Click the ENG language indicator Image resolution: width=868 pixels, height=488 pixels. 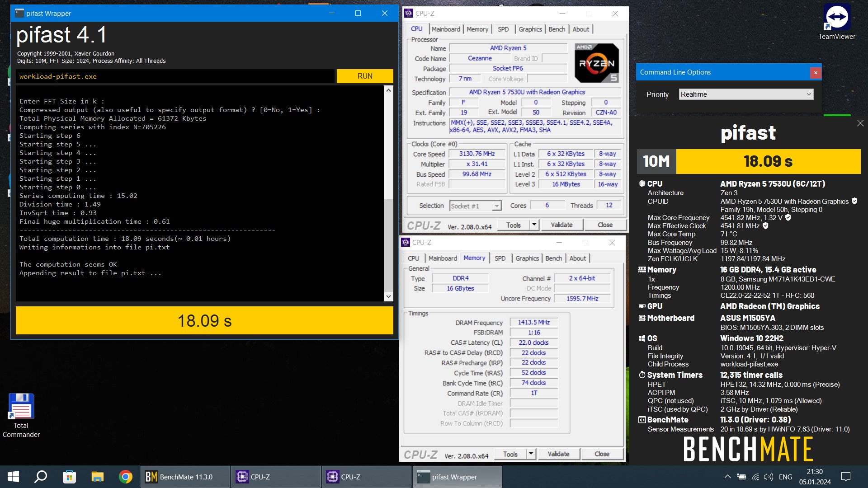point(785,477)
